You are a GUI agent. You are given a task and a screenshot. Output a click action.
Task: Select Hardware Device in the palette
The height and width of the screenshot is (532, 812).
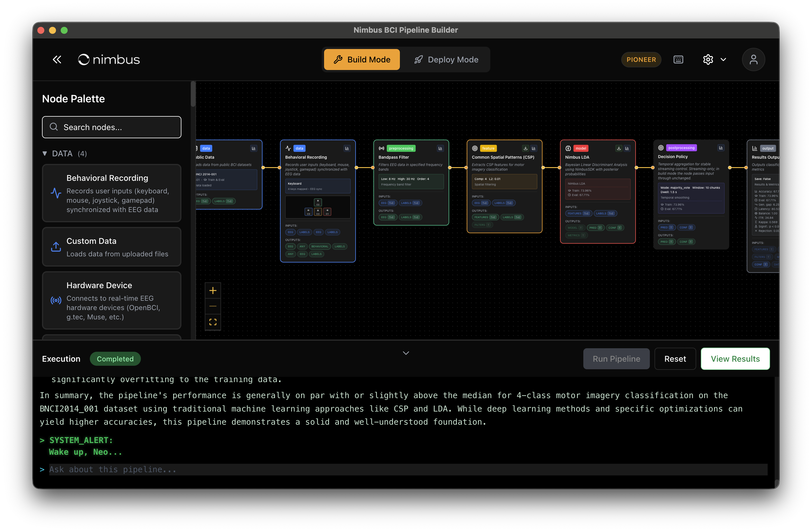click(112, 300)
